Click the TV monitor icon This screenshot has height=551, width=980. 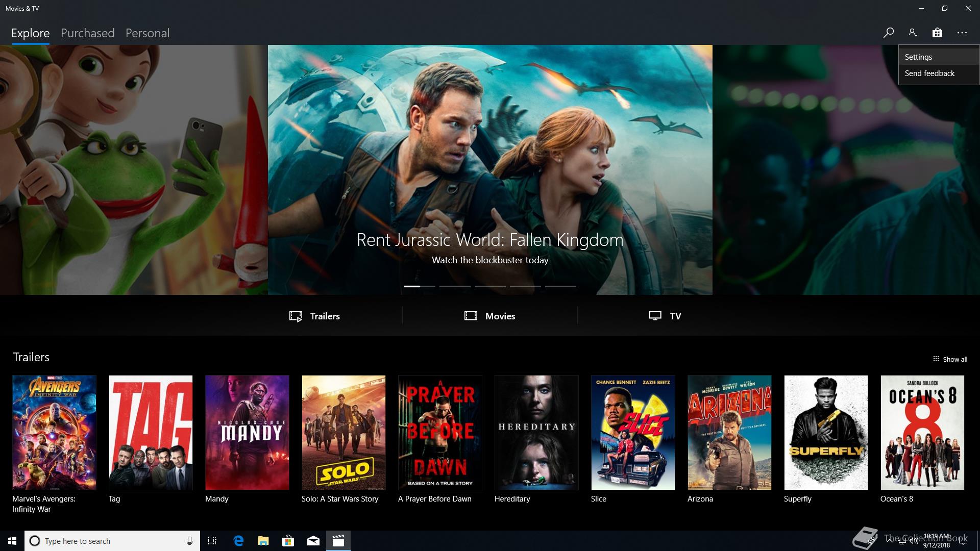click(x=655, y=316)
